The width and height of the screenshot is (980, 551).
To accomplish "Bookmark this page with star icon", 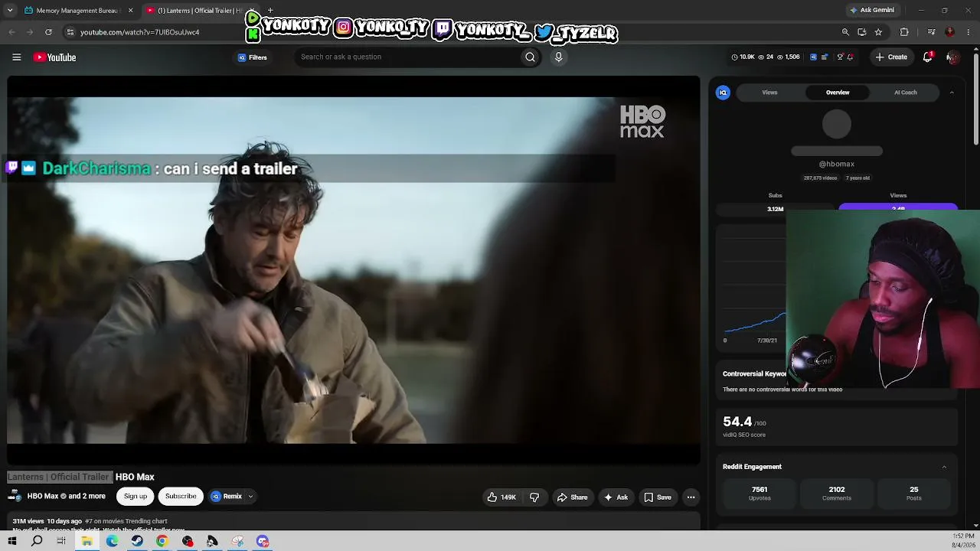I will 878,32.
